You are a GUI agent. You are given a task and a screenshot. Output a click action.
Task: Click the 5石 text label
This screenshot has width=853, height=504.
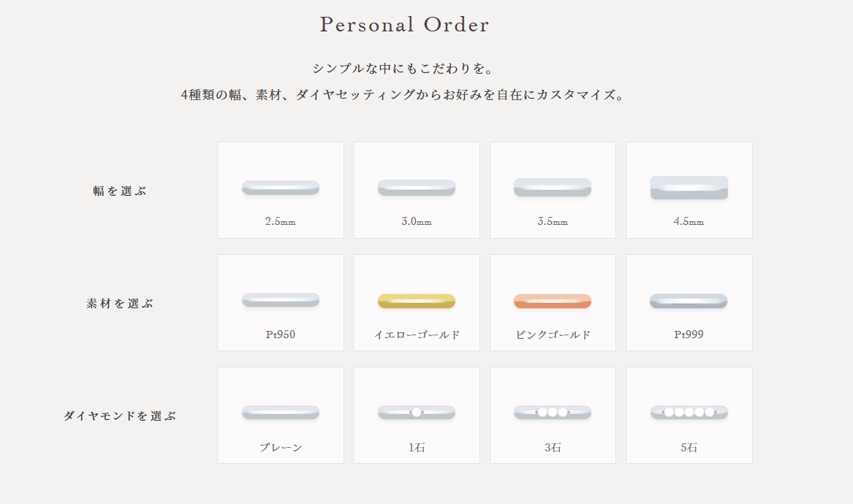tap(689, 448)
